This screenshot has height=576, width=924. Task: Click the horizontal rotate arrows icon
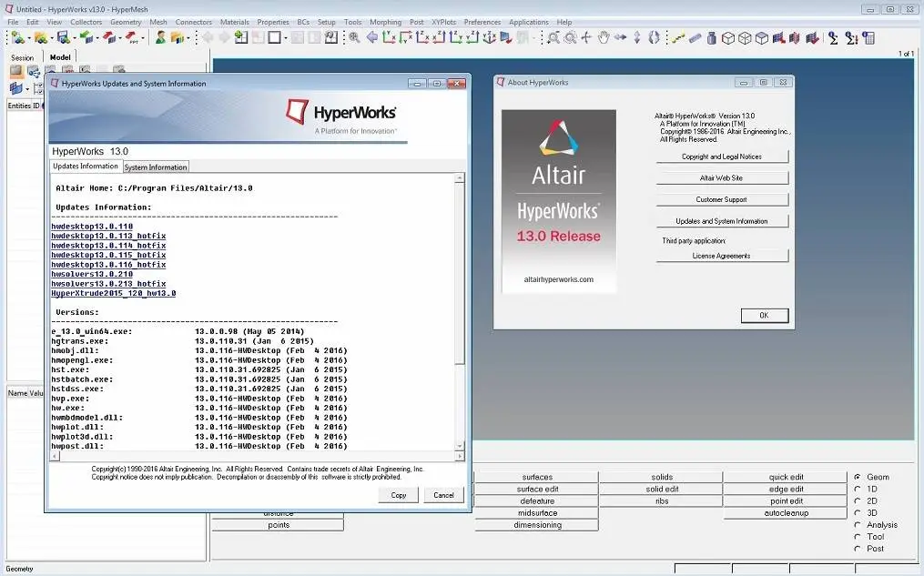pyautogui.click(x=621, y=37)
